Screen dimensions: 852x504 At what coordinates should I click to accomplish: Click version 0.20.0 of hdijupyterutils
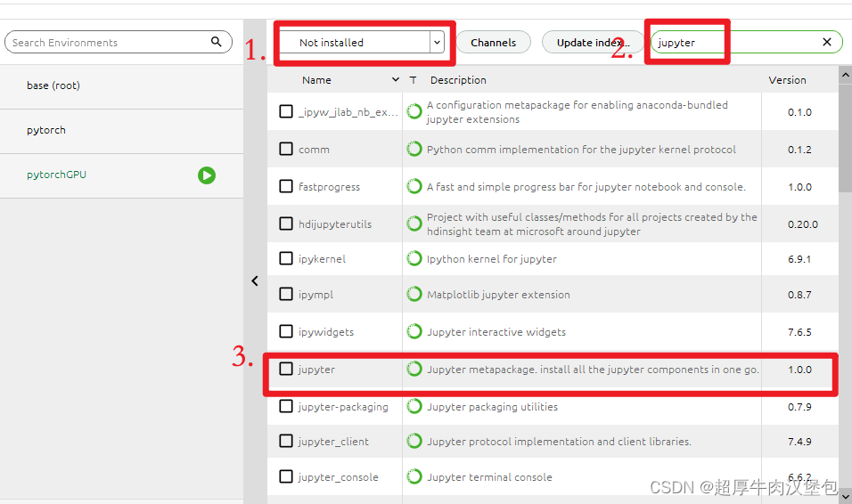[x=803, y=224]
